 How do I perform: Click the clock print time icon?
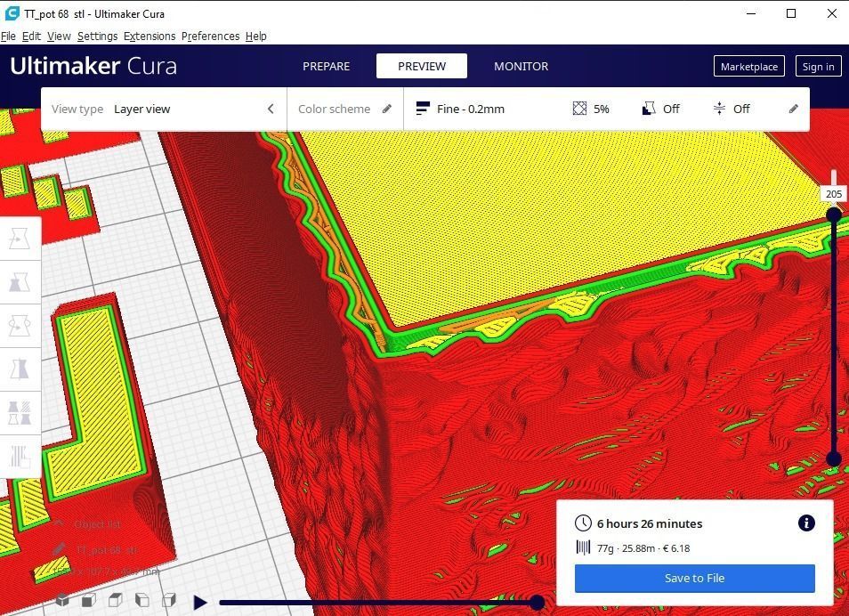coord(583,523)
